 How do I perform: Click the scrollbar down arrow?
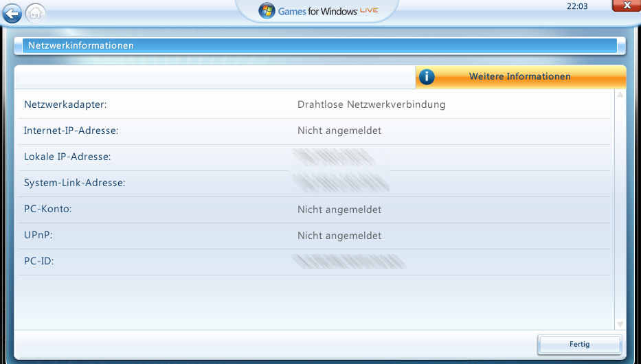point(620,323)
